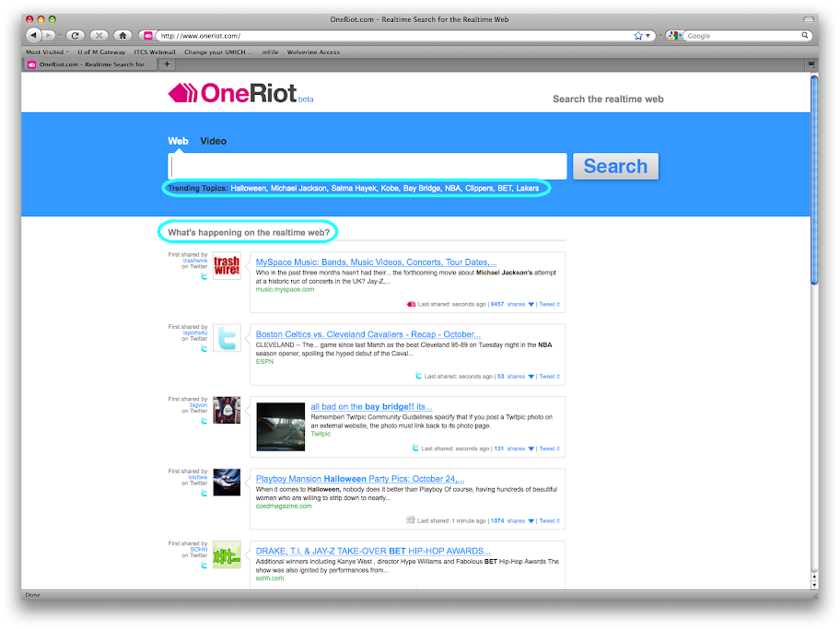This screenshot has width=840, height=629.
Task: Open the list-all-tabs button
Action: coord(811,64)
